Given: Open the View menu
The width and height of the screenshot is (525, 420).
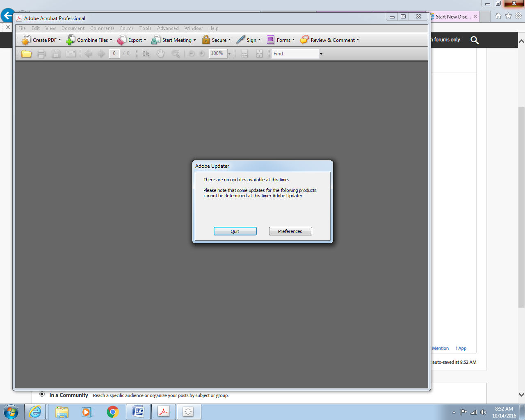Looking at the screenshot, I should (50, 28).
